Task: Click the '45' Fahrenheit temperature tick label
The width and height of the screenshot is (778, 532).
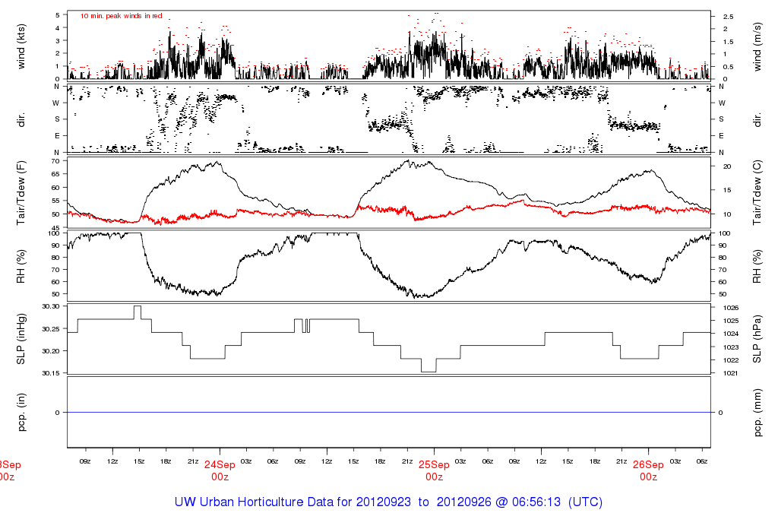Action: (x=55, y=227)
